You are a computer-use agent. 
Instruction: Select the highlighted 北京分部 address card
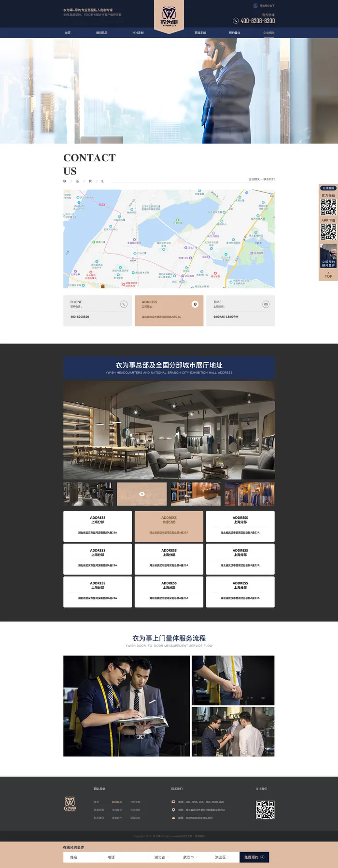tap(169, 526)
